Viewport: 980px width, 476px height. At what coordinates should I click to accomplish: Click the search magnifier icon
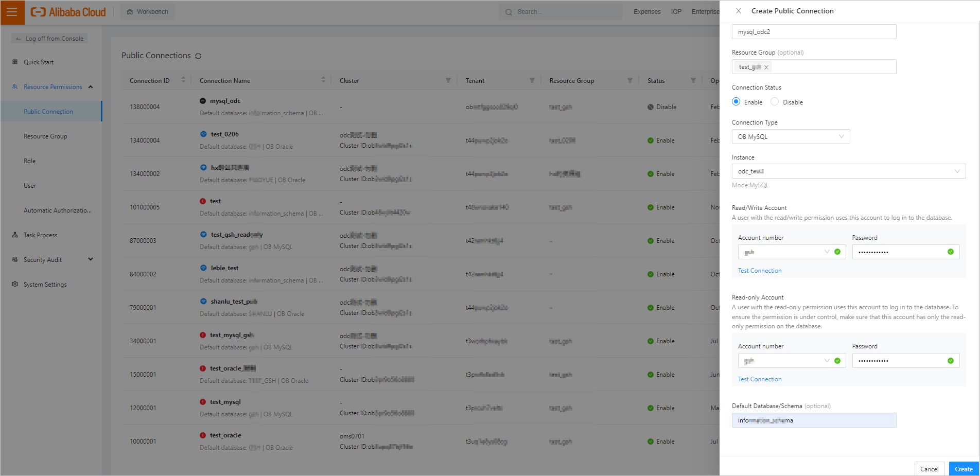(x=509, y=12)
